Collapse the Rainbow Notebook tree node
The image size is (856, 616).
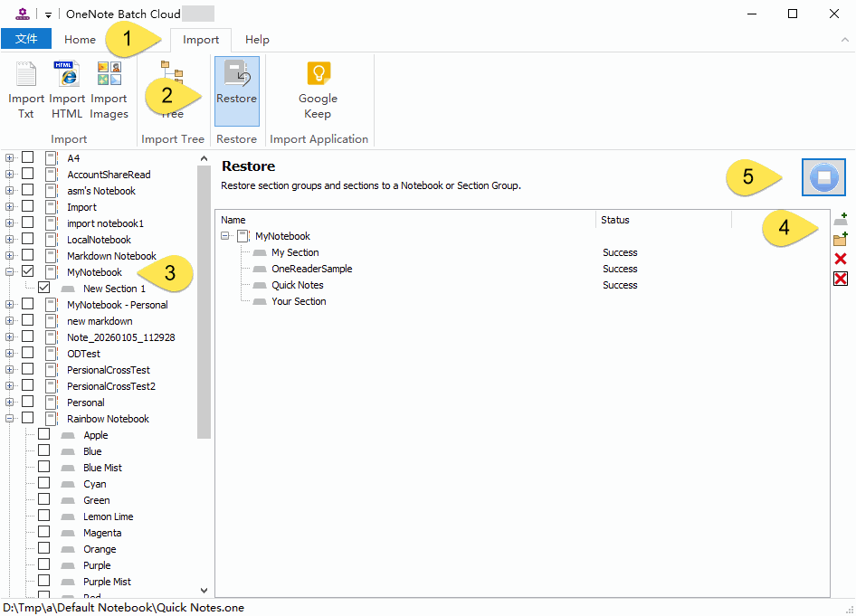[x=10, y=419]
